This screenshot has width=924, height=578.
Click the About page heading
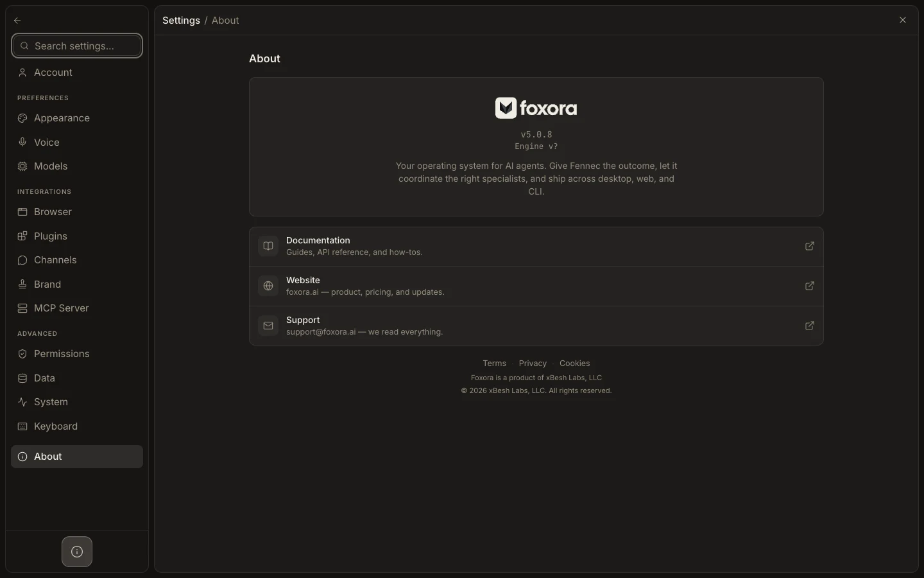[264, 58]
